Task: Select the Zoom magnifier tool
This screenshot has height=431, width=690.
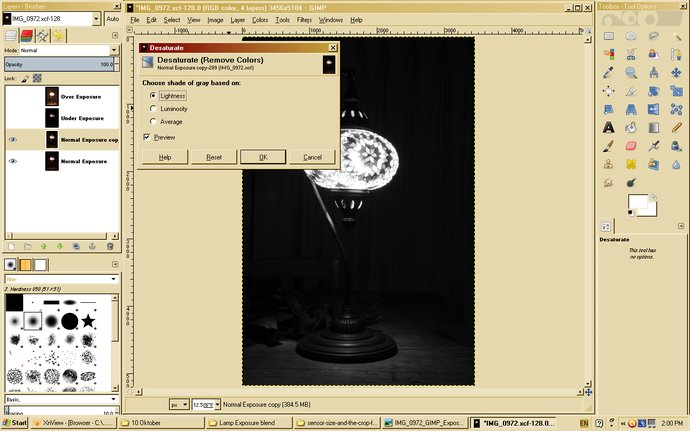Action: click(631, 73)
